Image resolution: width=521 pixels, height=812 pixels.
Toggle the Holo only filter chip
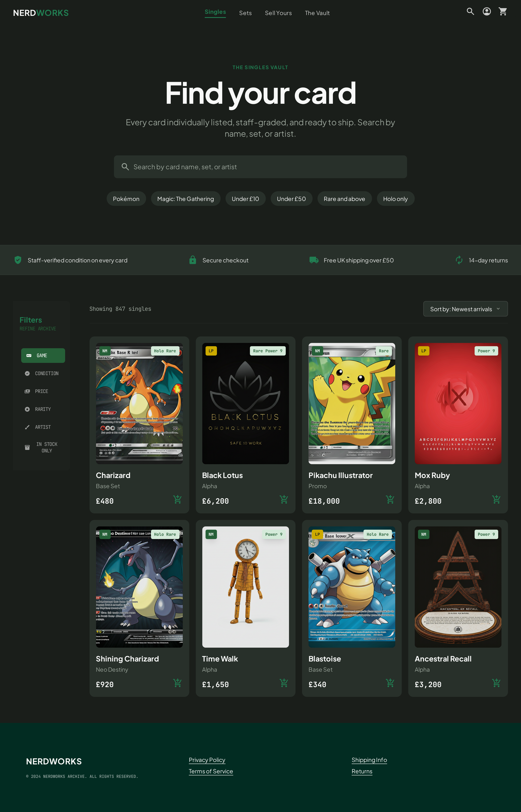click(395, 199)
